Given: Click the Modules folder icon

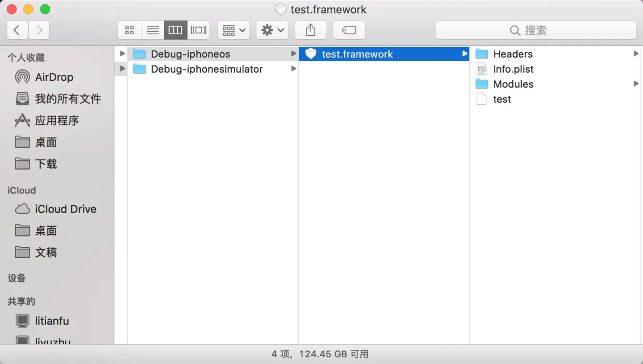Looking at the screenshot, I should coord(482,84).
